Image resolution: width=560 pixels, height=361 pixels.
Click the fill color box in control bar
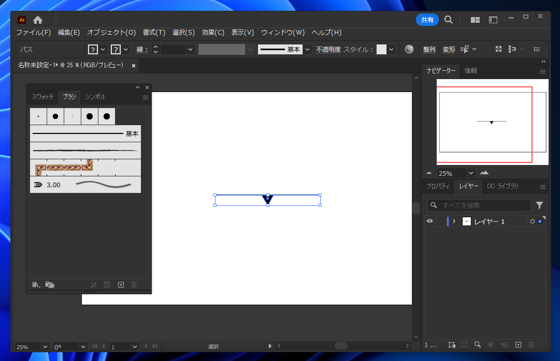(93, 49)
